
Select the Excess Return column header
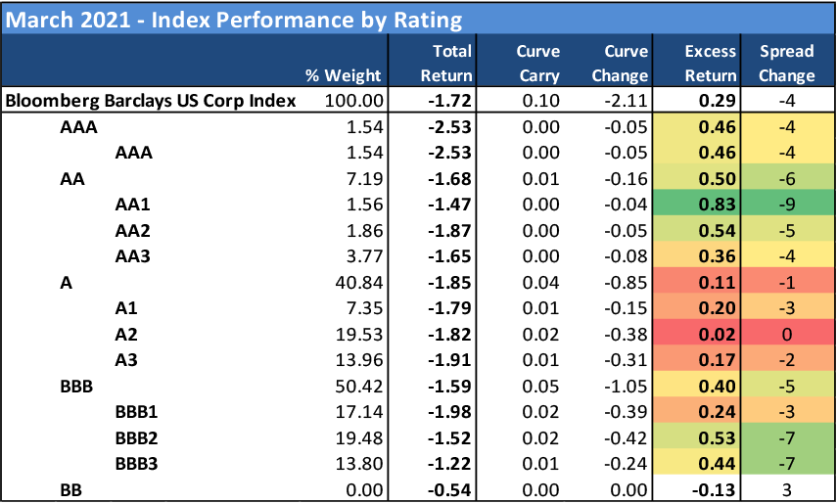[x=712, y=63]
